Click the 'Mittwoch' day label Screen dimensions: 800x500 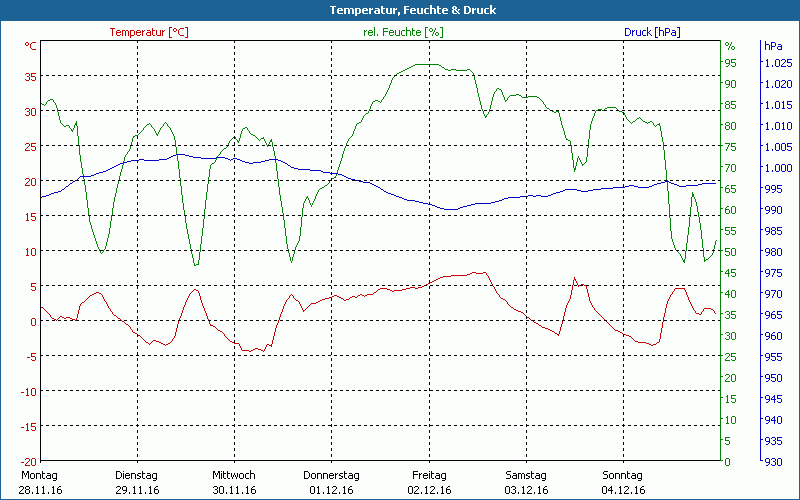click(x=234, y=475)
